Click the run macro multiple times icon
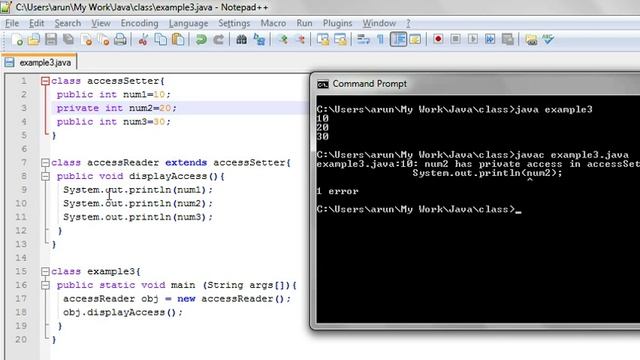 tap(490, 39)
